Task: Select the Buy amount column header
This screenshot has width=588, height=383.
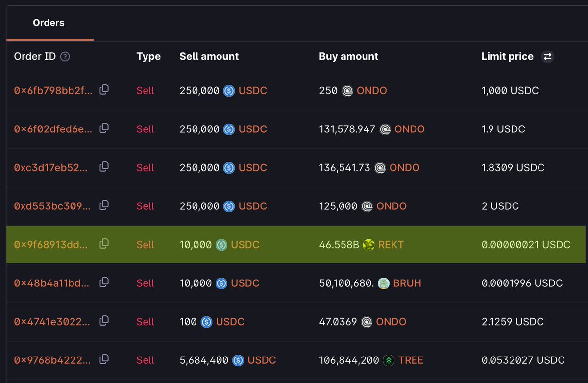Action: coord(348,56)
